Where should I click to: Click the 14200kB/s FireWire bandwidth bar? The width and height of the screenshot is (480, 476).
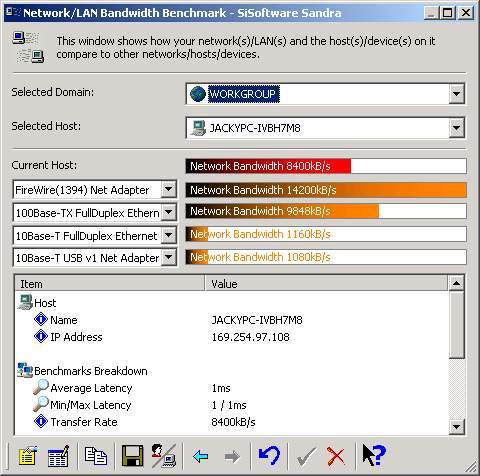pos(326,190)
